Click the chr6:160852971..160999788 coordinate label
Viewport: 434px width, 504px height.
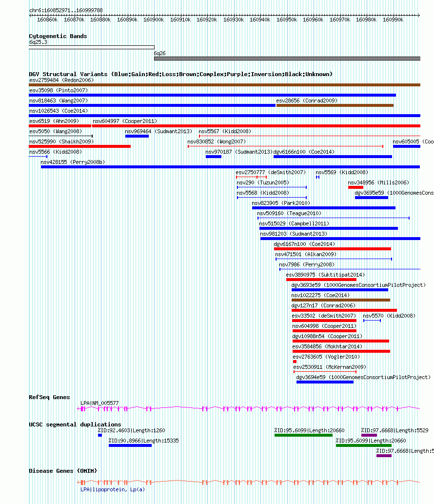tap(66, 10)
